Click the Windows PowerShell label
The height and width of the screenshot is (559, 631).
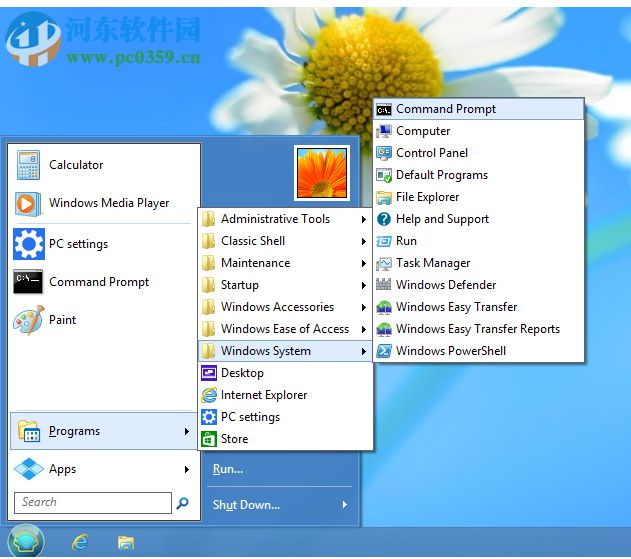coord(451,351)
